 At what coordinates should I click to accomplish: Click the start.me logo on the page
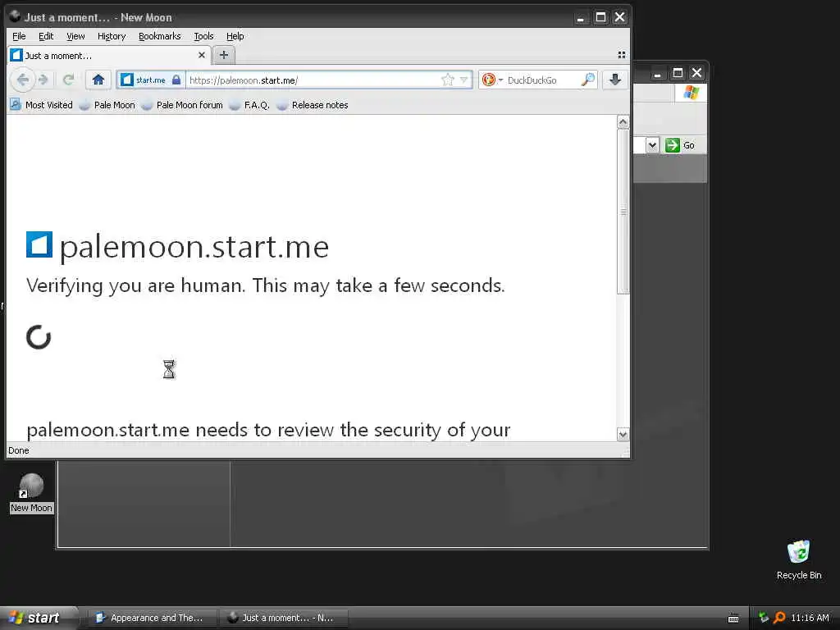(x=39, y=244)
